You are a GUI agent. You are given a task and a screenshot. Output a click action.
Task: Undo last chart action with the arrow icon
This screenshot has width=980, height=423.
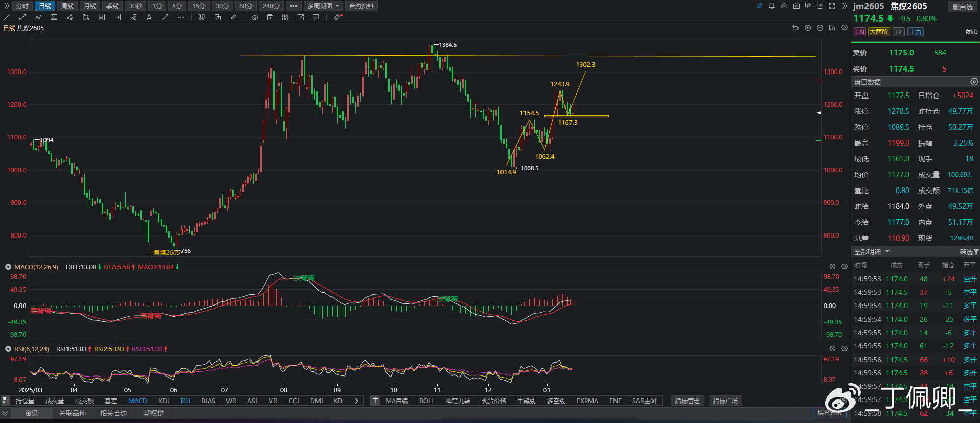coord(795,28)
